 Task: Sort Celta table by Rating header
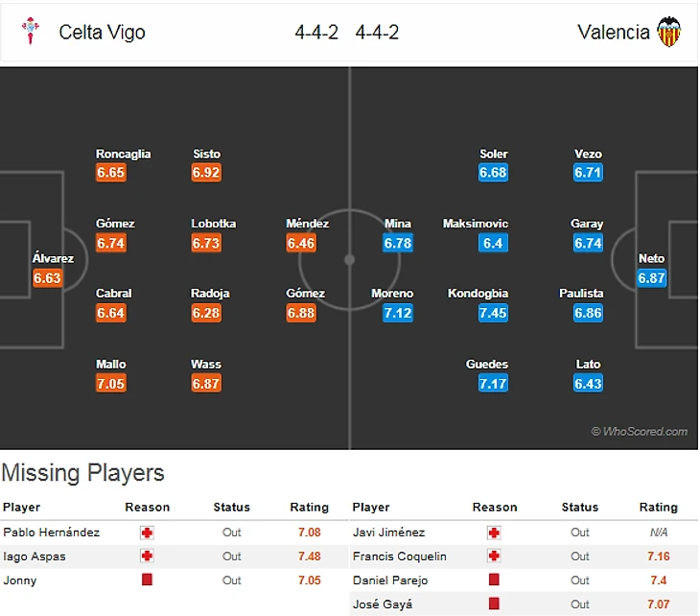pos(310,507)
